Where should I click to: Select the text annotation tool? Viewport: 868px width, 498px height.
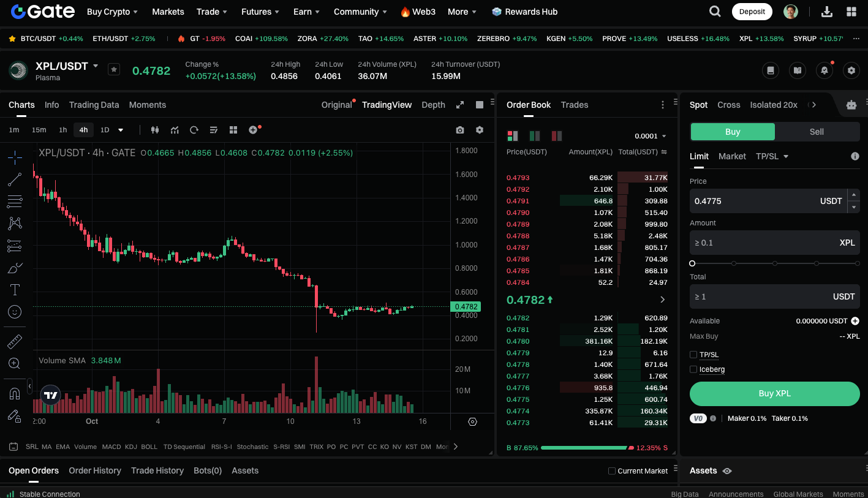15,289
